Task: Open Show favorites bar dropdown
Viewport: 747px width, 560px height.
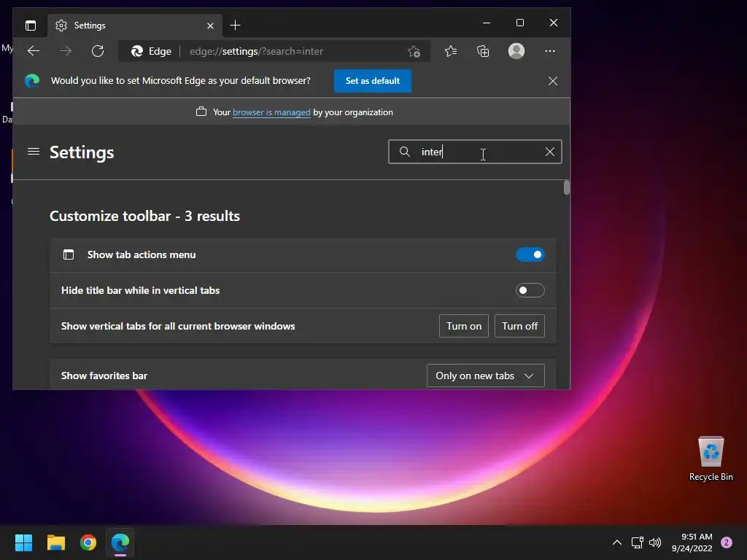Action: [x=485, y=376]
